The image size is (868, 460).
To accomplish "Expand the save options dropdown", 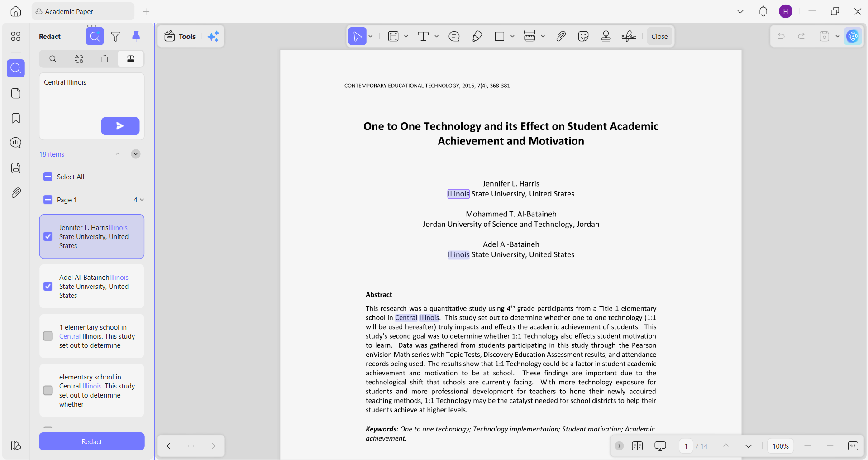I will click(x=838, y=36).
